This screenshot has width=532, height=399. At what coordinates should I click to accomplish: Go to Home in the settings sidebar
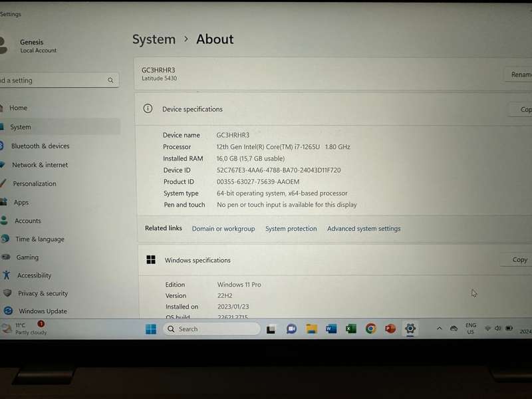click(18, 108)
